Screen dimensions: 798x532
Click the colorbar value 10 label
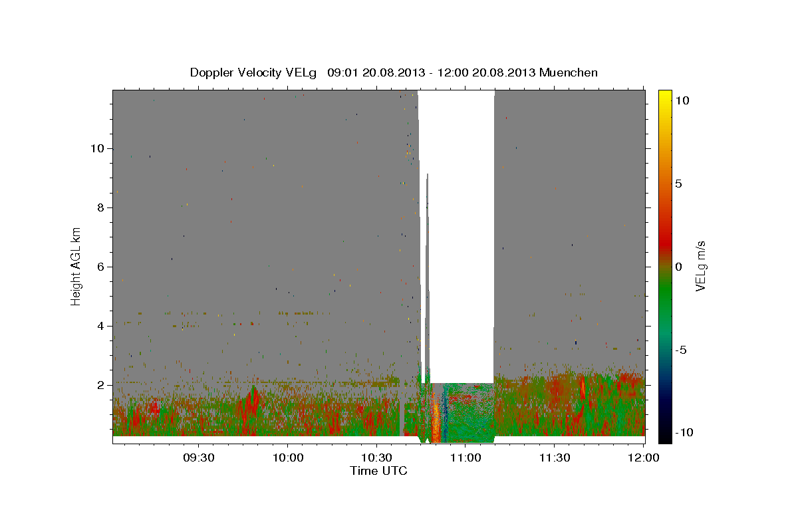[x=682, y=100]
